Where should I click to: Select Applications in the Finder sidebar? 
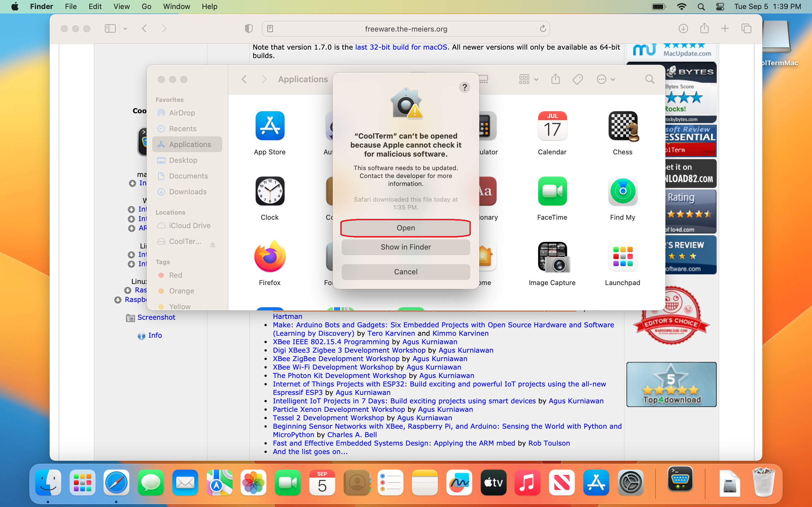coord(189,144)
